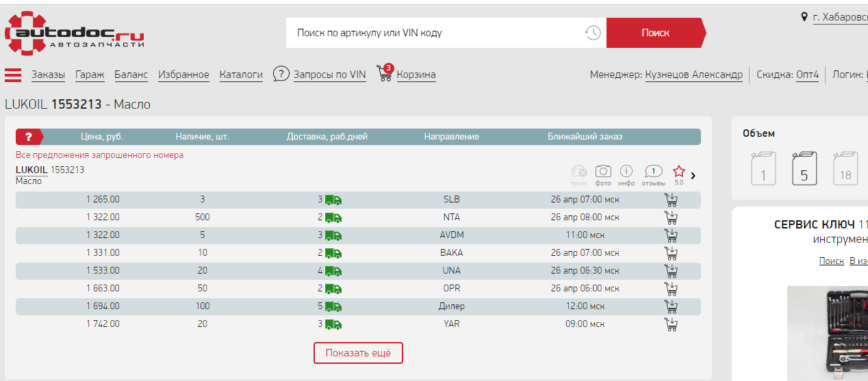
Task: Add SLB offer 1 265.00 to cart
Action: tap(671, 200)
